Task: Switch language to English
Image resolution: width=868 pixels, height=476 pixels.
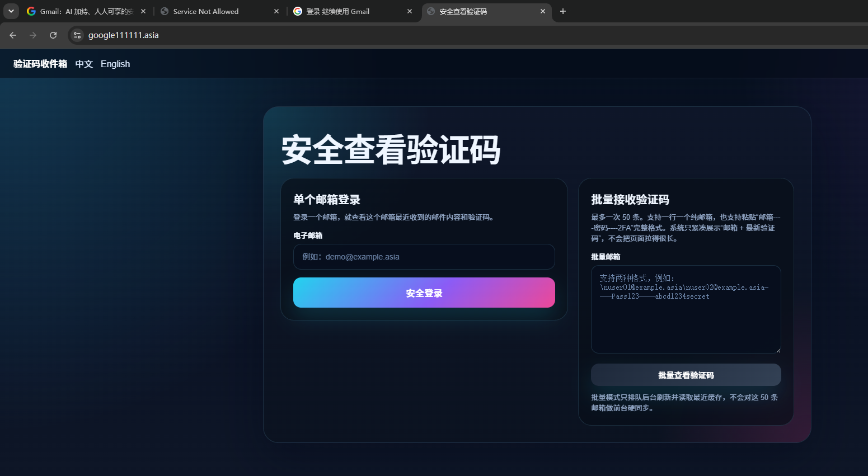Action: point(115,64)
